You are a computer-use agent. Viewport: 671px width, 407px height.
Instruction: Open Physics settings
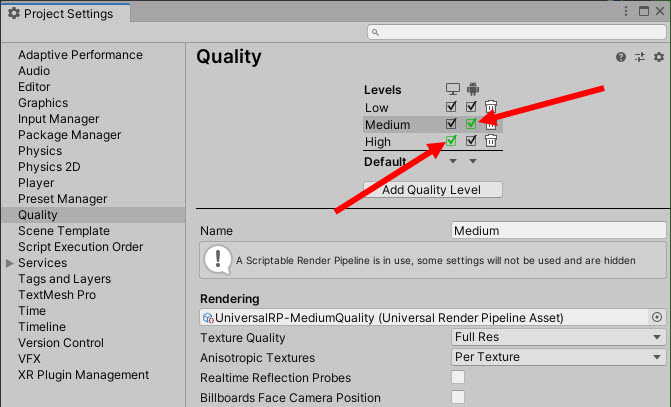tap(40, 151)
